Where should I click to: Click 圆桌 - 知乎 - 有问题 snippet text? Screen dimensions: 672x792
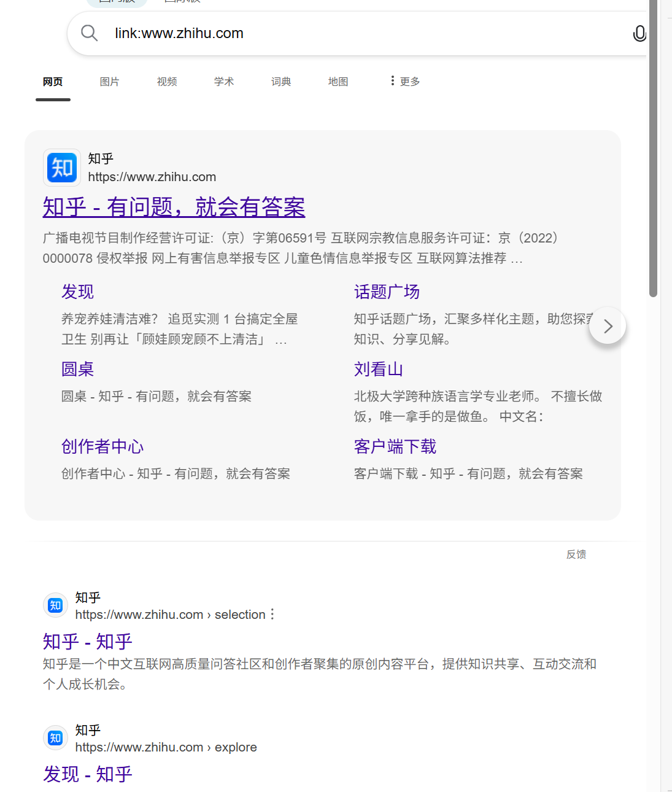pyautogui.click(x=156, y=397)
